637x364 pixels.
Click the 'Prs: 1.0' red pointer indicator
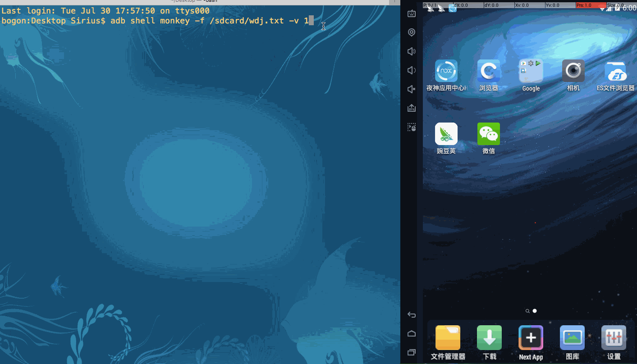(591, 5)
